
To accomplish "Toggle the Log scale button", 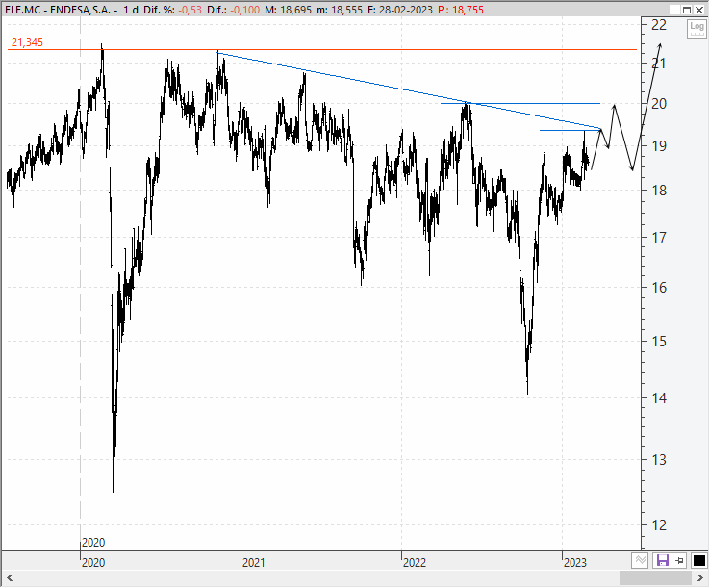I will tap(697, 30).
